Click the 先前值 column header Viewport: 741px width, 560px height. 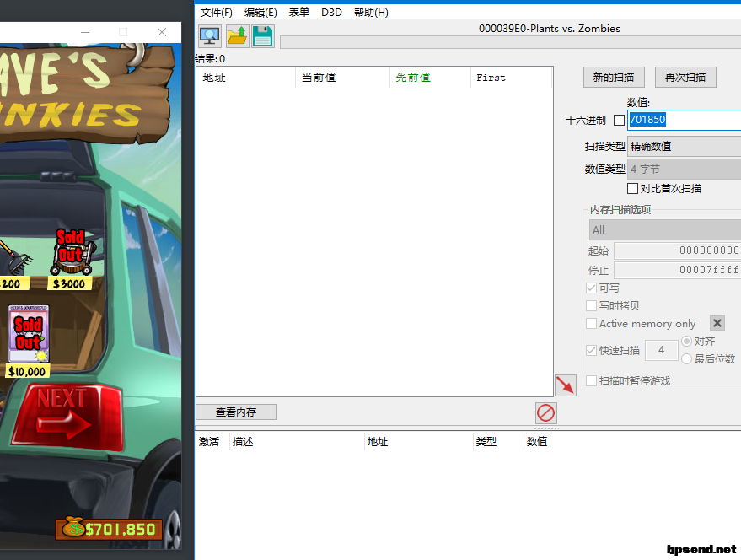coord(430,78)
